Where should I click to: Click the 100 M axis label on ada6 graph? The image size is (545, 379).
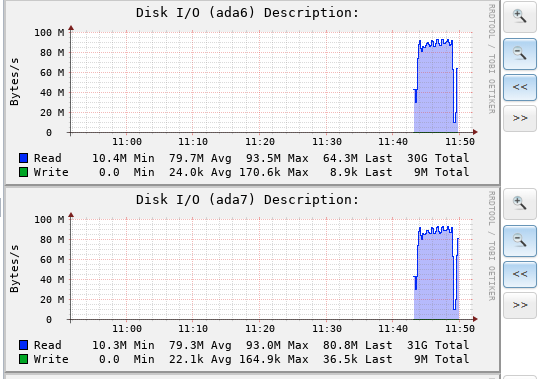pyautogui.click(x=49, y=33)
